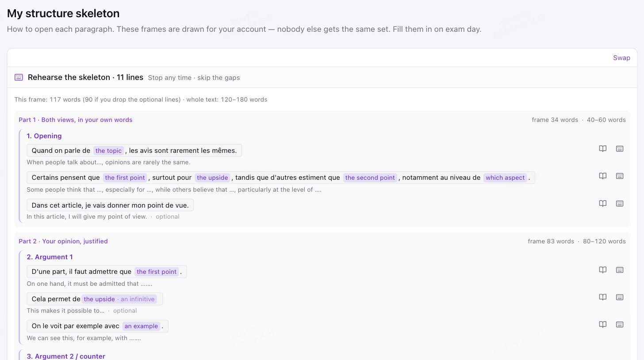Viewport: 644px width, 360px height.
Task: Select the "Stop any time · skip the gaps" hint
Action: point(194,78)
